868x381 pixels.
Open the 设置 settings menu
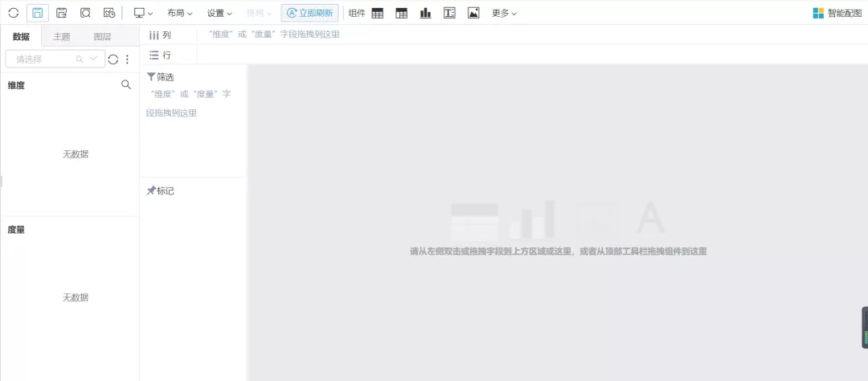(x=219, y=13)
